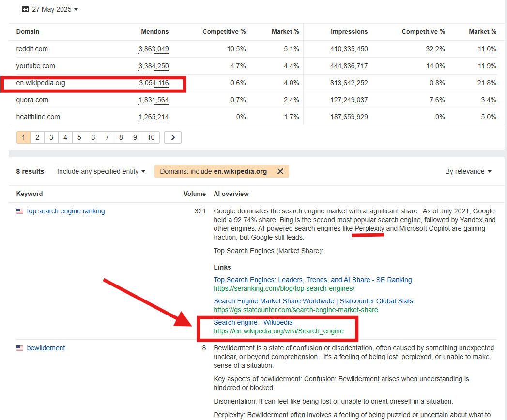Screen dimensions: 507x420
Task: Open seranking.com top-search-engines URL
Action: pos(284,288)
